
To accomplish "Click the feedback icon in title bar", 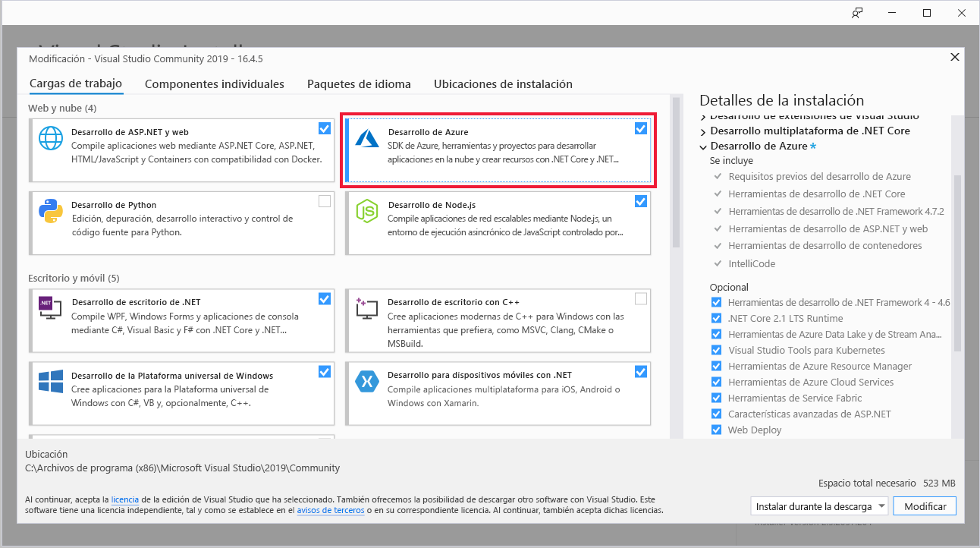I will pos(857,12).
